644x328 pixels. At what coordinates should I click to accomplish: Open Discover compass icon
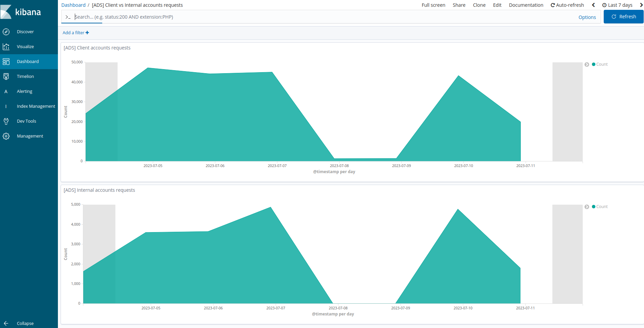pos(6,32)
